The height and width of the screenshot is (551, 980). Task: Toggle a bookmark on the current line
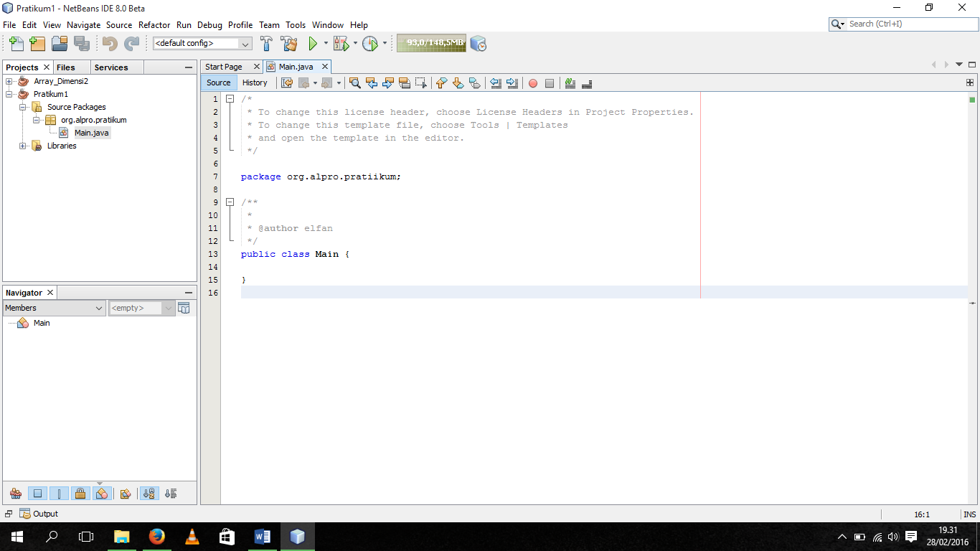(x=474, y=83)
